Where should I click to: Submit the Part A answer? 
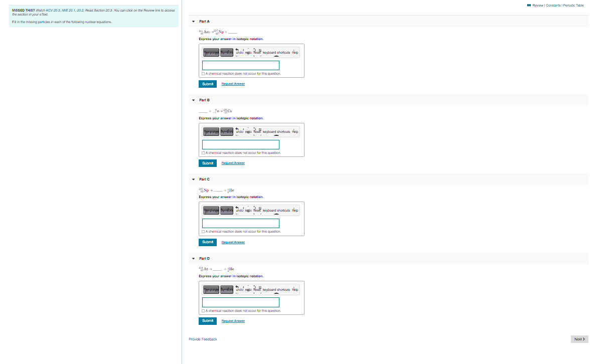click(208, 84)
